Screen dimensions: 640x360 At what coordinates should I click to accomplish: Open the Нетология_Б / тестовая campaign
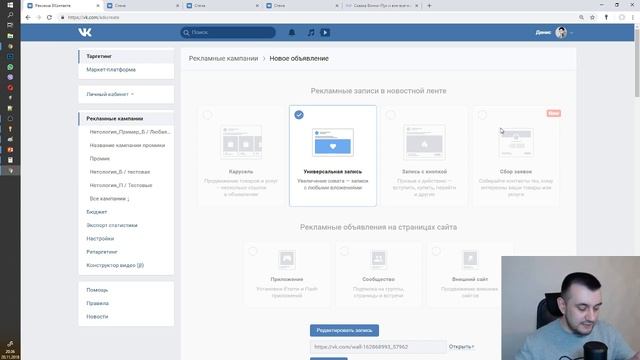coord(120,172)
